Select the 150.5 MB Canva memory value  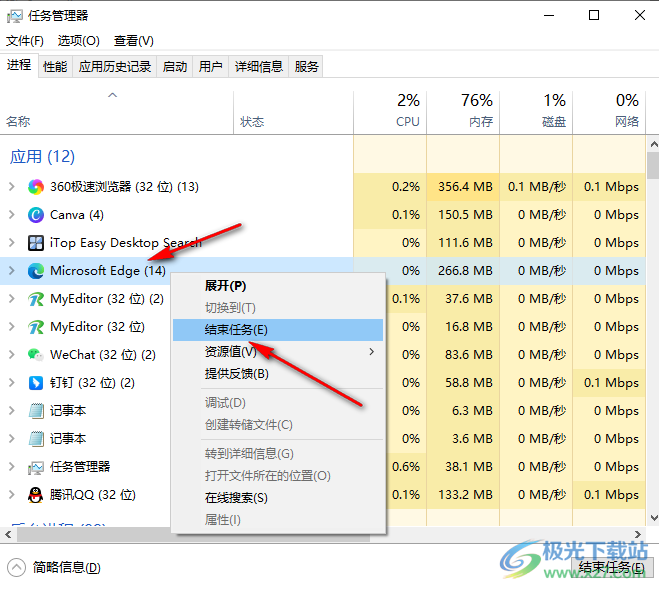pyautogui.click(x=465, y=215)
